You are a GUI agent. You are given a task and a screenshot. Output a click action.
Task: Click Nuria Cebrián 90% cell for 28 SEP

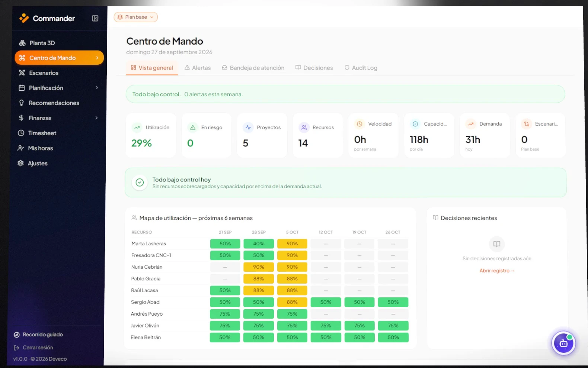click(x=259, y=267)
